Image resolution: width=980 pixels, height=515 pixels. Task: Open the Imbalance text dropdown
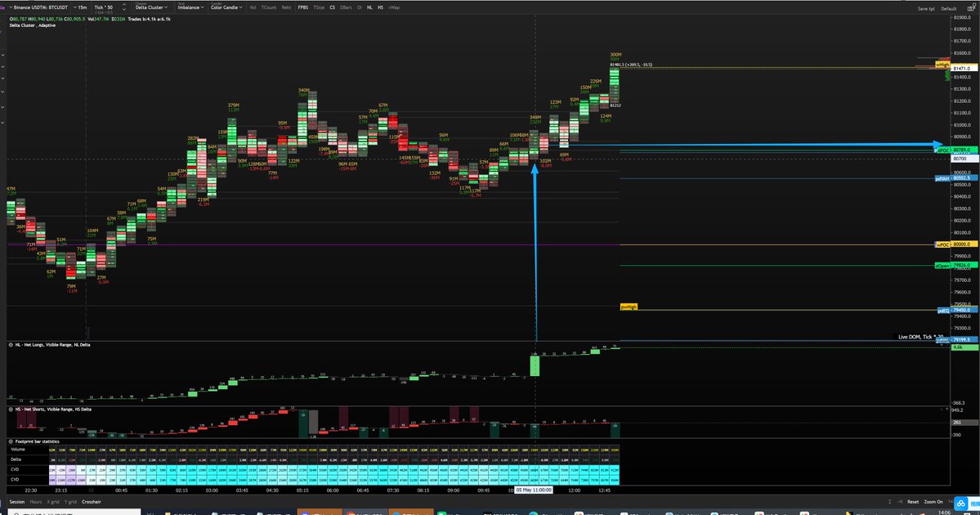coord(190,7)
